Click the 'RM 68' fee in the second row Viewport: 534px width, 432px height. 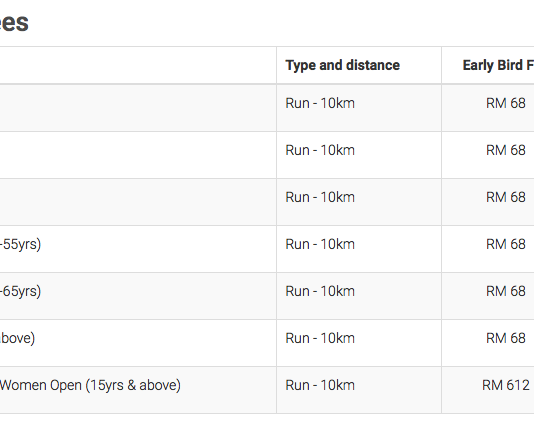click(505, 150)
